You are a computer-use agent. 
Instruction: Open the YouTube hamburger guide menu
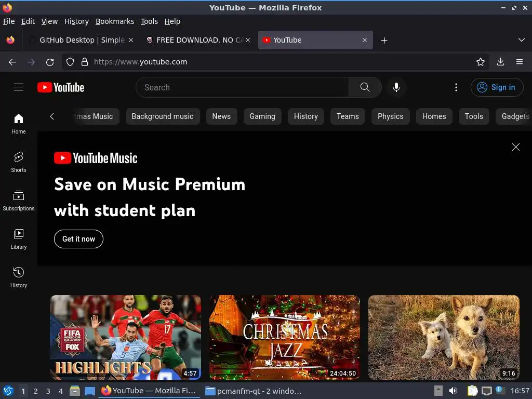click(x=19, y=87)
